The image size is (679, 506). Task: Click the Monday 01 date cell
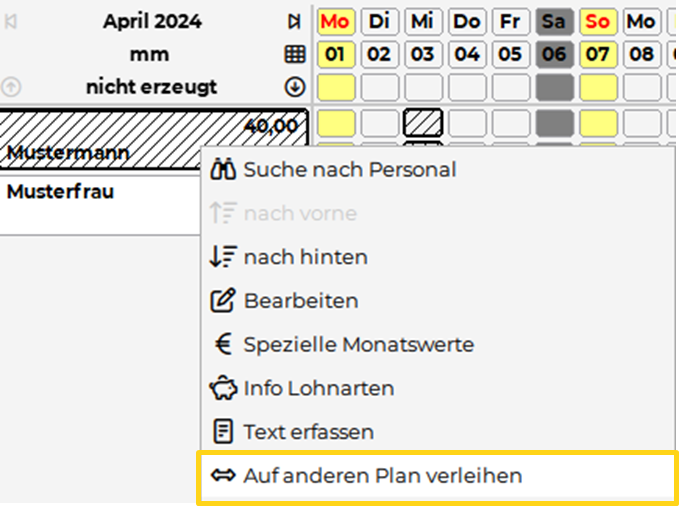336,54
